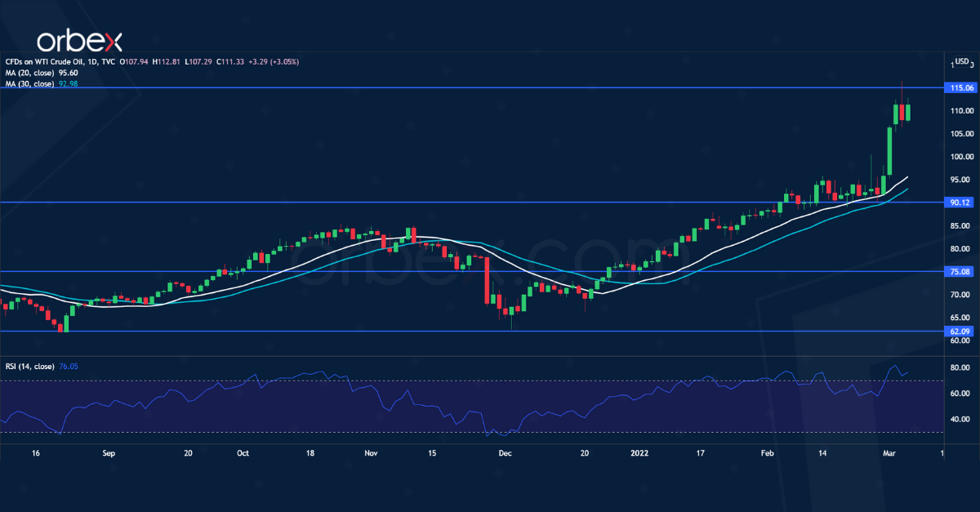Toggle the 62.09 support line label
Image resolution: width=980 pixels, height=512 pixels.
(961, 332)
